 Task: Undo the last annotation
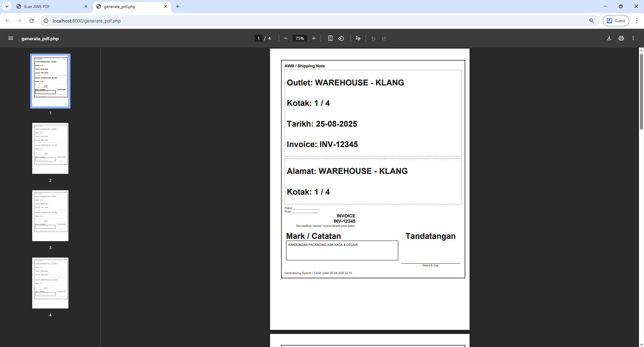(x=373, y=38)
